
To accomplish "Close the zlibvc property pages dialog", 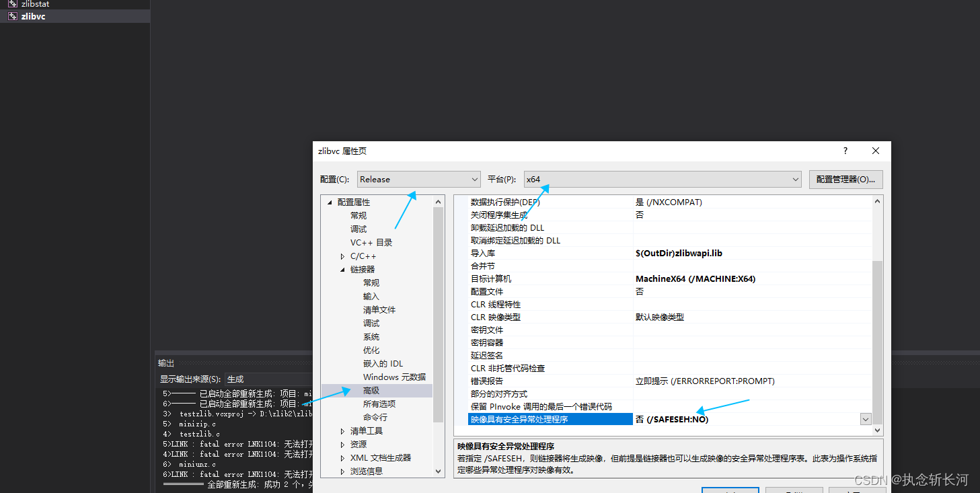I will pyautogui.click(x=875, y=151).
